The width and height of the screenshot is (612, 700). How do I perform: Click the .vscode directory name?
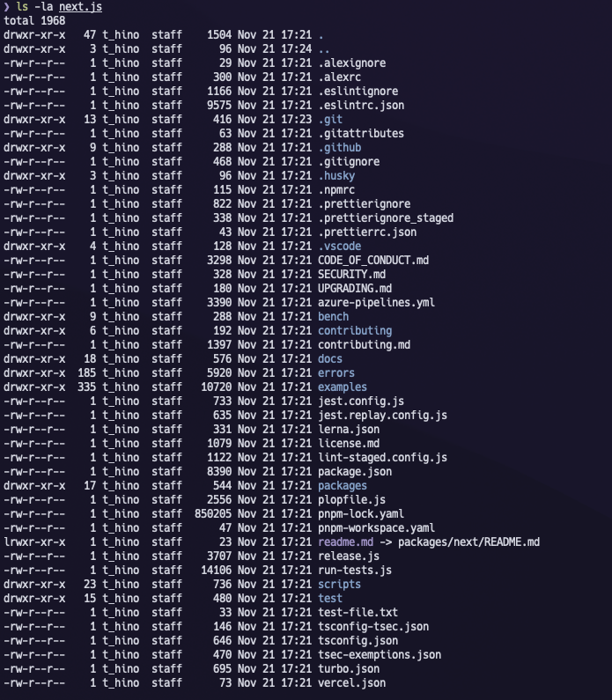click(339, 246)
